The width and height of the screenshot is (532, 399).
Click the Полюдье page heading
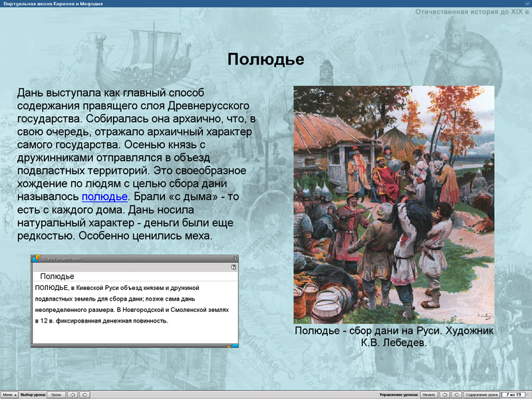pyautogui.click(x=265, y=60)
